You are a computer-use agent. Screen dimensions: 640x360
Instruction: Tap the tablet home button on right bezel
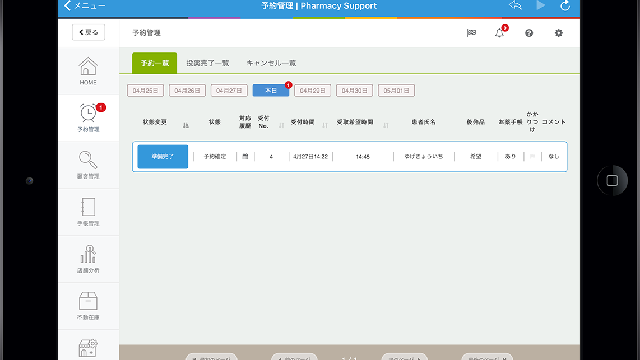click(612, 180)
